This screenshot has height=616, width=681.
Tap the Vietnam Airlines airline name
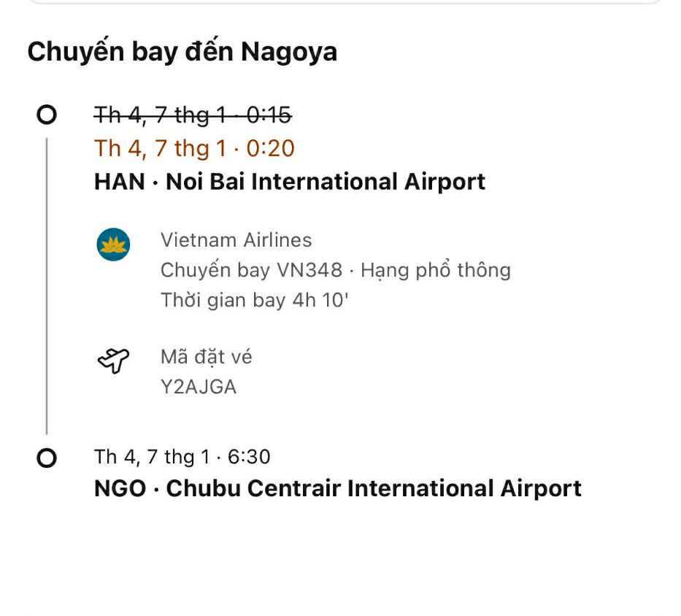pyautogui.click(x=236, y=240)
